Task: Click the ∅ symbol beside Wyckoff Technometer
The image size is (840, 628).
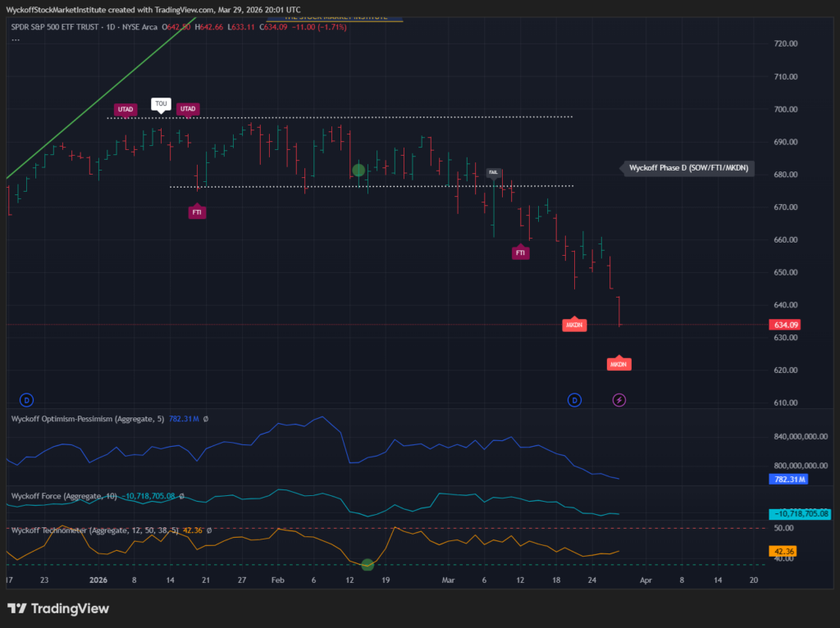Action: tap(209, 530)
